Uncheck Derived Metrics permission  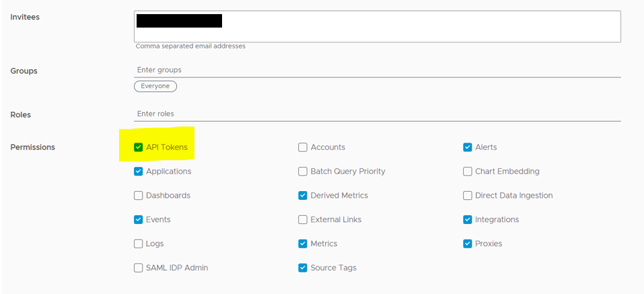click(x=303, y=196)
